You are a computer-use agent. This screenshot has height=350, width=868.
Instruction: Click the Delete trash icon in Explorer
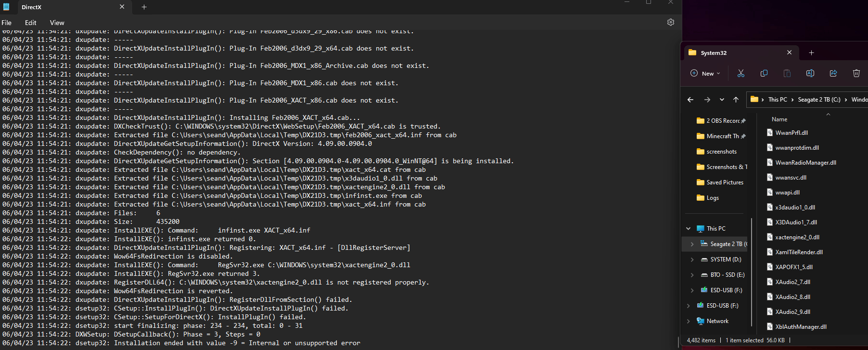click(856, 73)
